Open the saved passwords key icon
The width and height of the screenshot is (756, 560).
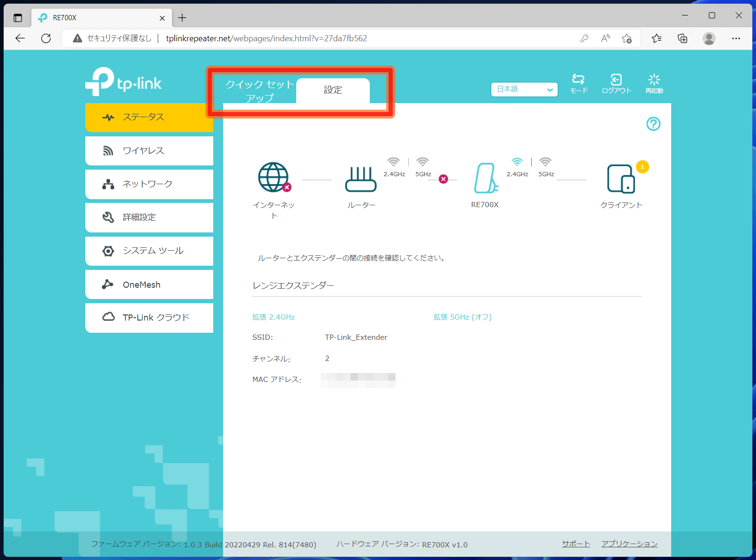(x=584, y=38)
